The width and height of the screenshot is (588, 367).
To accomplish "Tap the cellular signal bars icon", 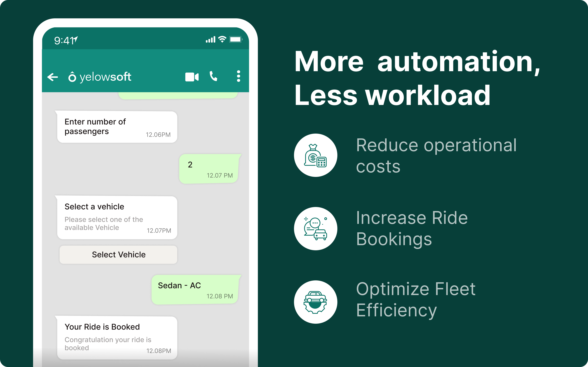I will coord(210,40).
